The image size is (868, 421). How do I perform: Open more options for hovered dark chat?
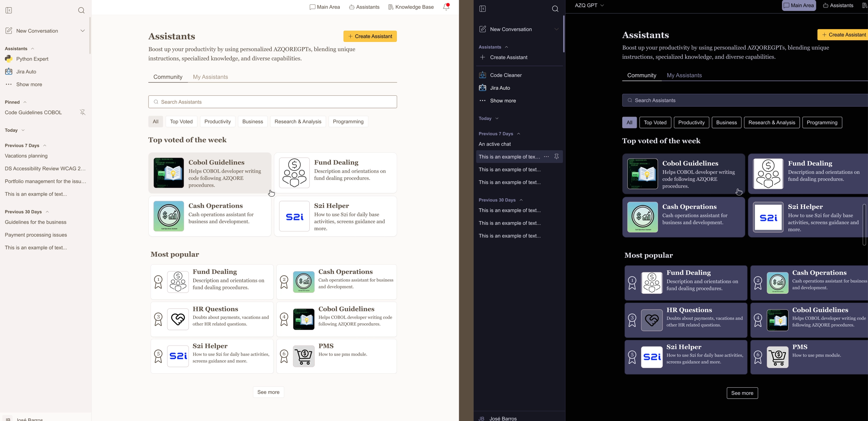546,157
